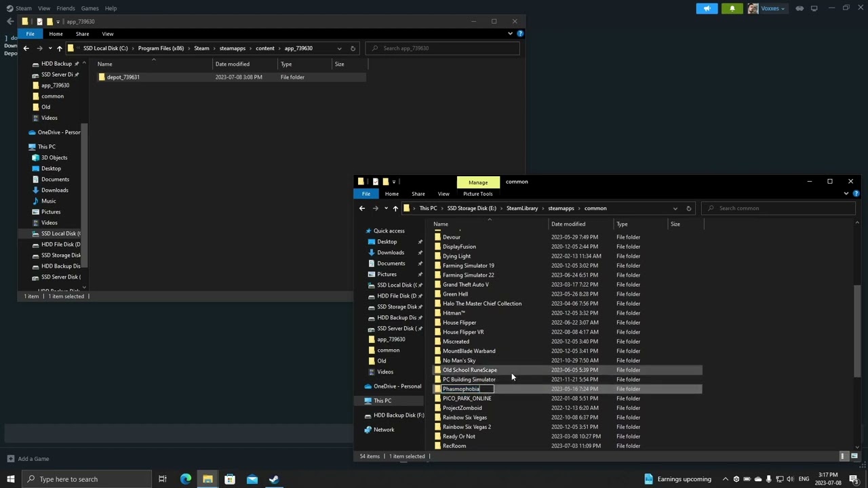Image resolution: width=868 pixels, height=488 pixels.
Task: Open OneDrive - Personal in common sidebar
Action: pyautogui.click(x=397, y=386)
